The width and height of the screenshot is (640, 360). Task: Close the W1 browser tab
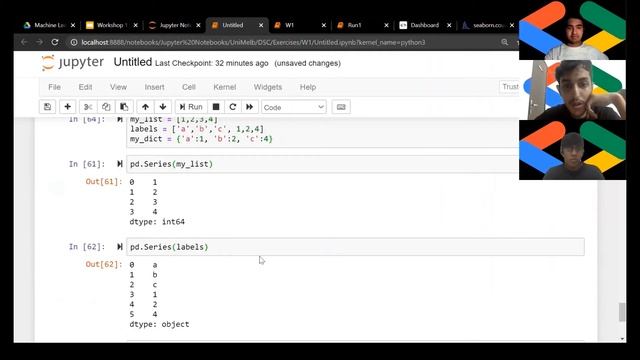[324, 25]
